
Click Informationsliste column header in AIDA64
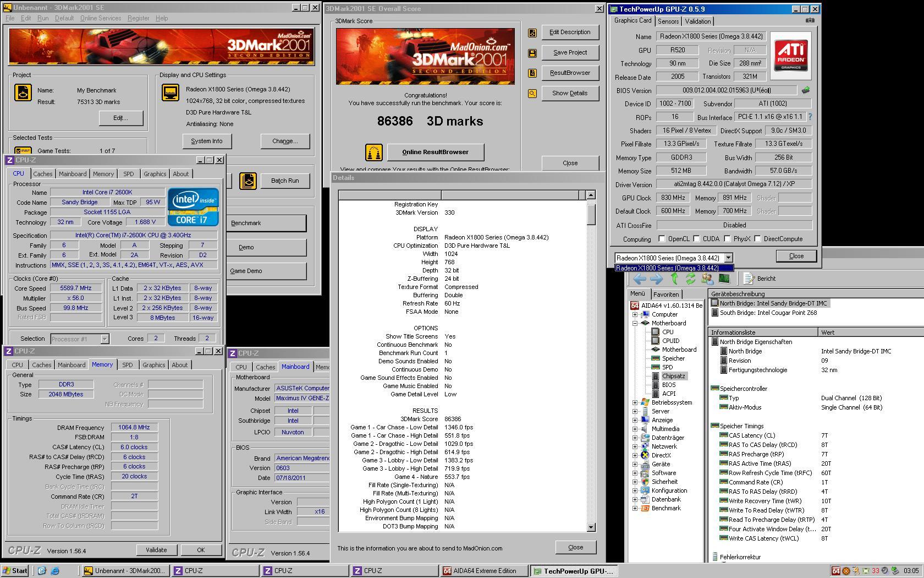pyautogui.click(x=763, y=332)
